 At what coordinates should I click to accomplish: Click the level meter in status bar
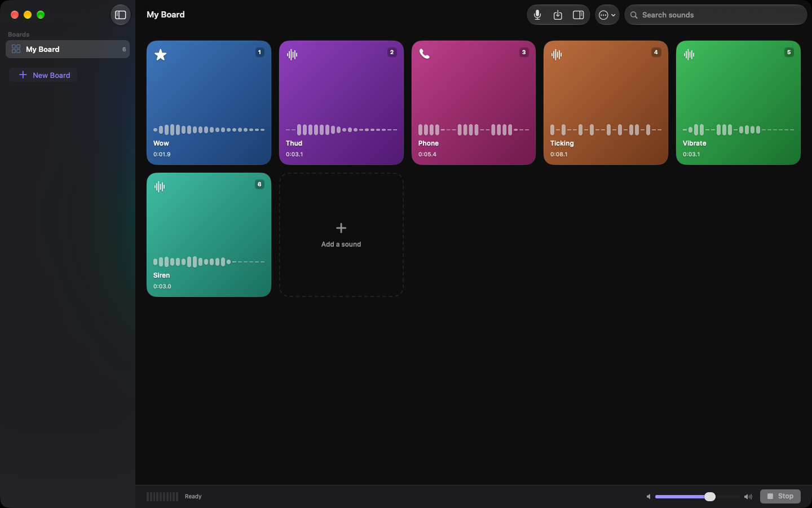click(162, 497)
